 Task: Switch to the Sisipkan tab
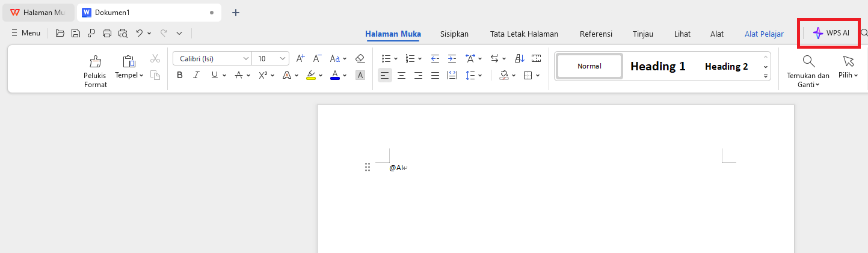click(454, 34)
